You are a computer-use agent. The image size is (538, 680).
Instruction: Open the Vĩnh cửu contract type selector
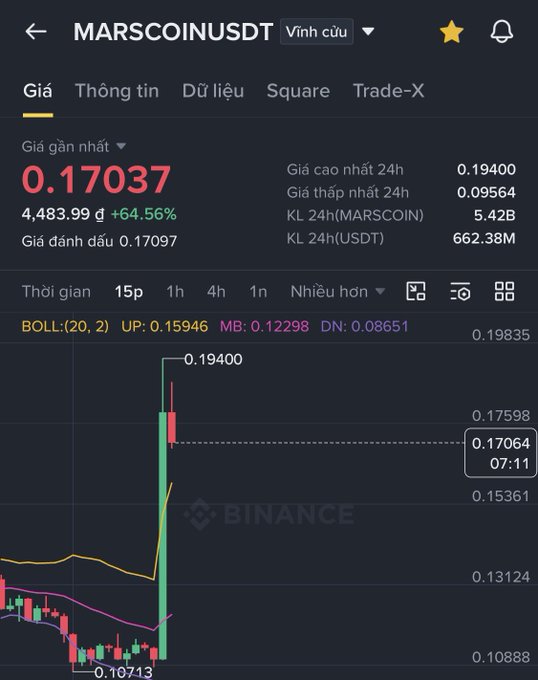[316, 32]
